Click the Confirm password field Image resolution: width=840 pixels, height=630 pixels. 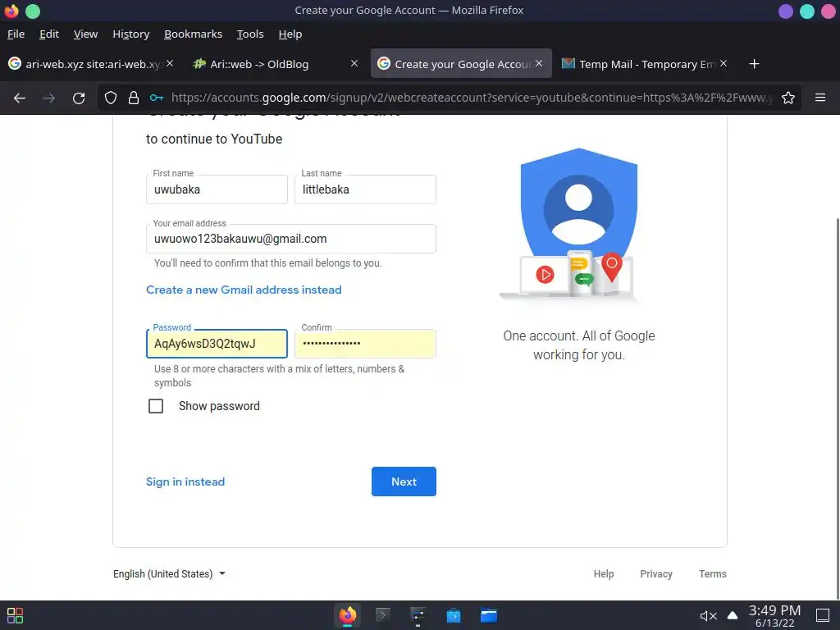pyautogui.click(x=365, y=344)
